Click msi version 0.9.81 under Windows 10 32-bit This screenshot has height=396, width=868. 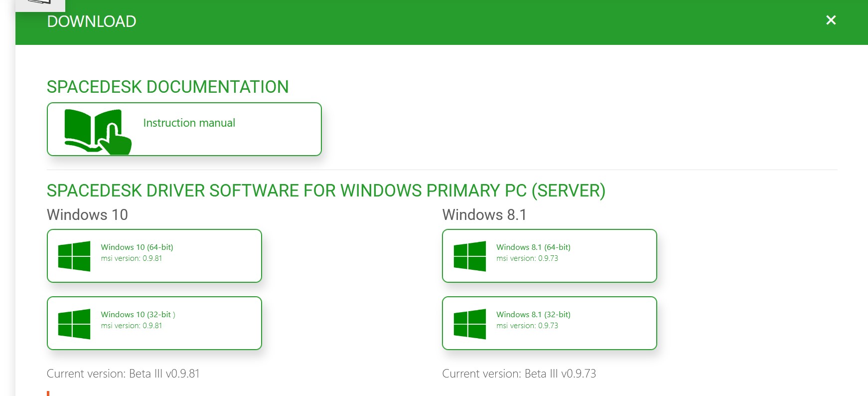(x=132, y=326)
